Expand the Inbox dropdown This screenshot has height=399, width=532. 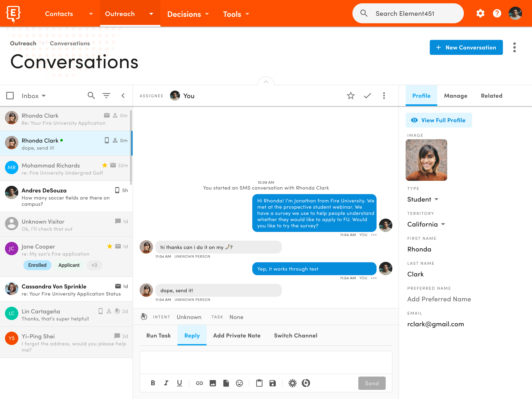pos(34,96)
